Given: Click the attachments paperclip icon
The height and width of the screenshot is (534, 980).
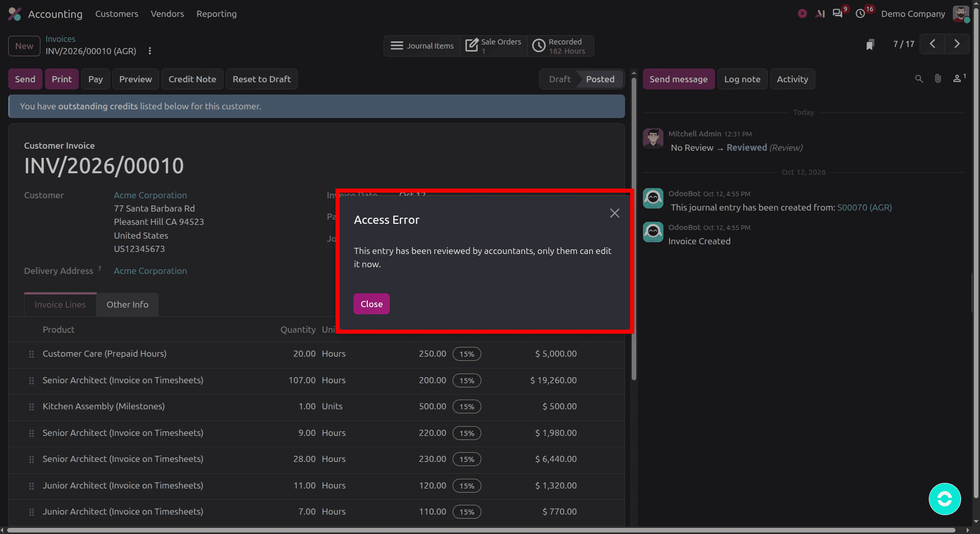Looking at the screenshot, I should point(938,79).
